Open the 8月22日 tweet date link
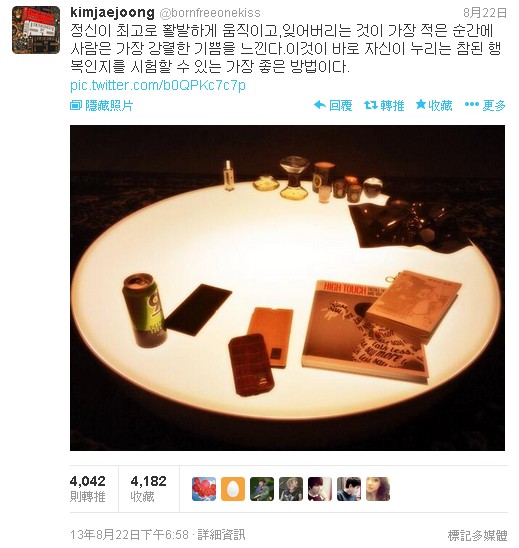This screenshot has height=548, width=519. tap(485, 13)
